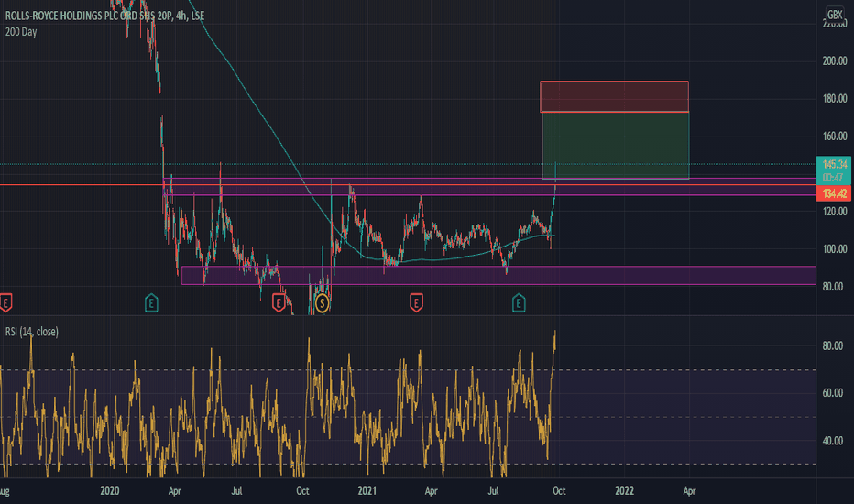Click the 120.00 price axis label

pos(835,212)
